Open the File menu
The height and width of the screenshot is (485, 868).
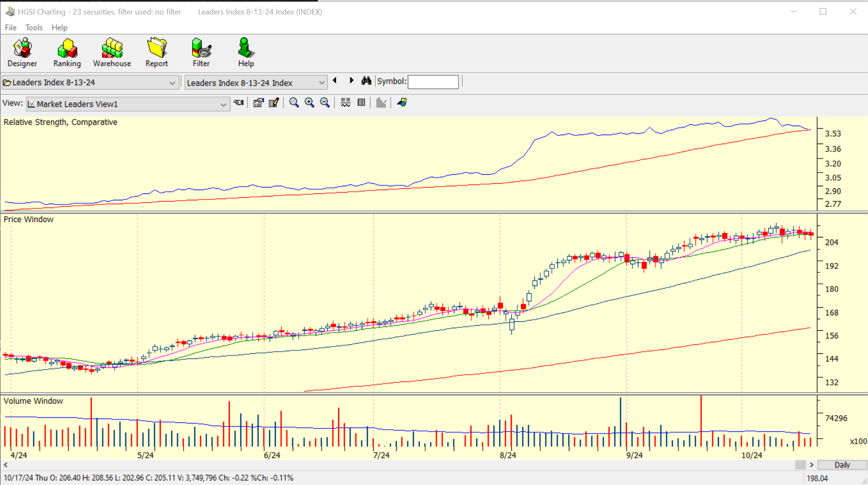pos(11,28)
